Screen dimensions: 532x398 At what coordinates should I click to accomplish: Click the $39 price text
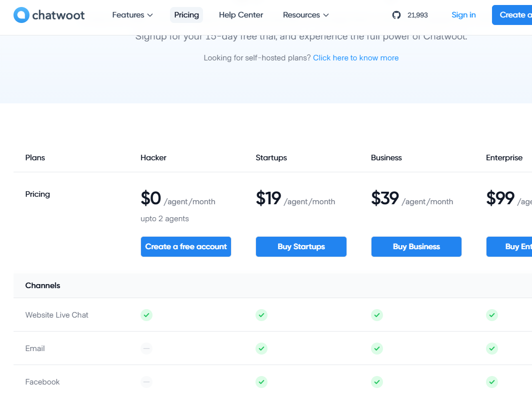pyautogui.click(x=385, y=198)
